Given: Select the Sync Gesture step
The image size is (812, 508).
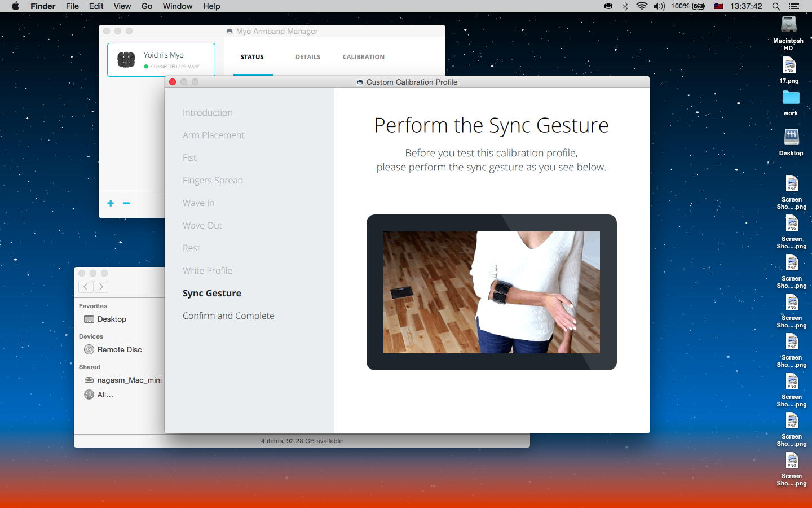Looking at the screenshot, I should pyautogui.click(x=212, y=293).
